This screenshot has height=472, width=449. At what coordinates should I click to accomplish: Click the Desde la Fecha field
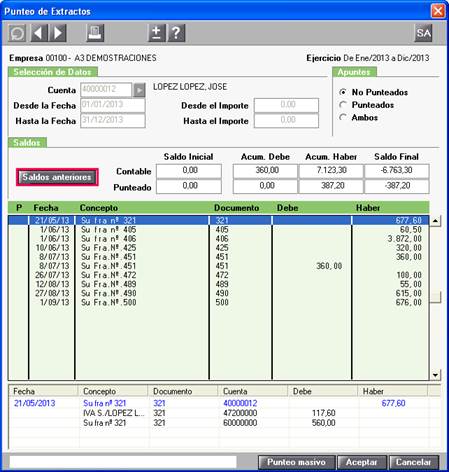[113, 105]
